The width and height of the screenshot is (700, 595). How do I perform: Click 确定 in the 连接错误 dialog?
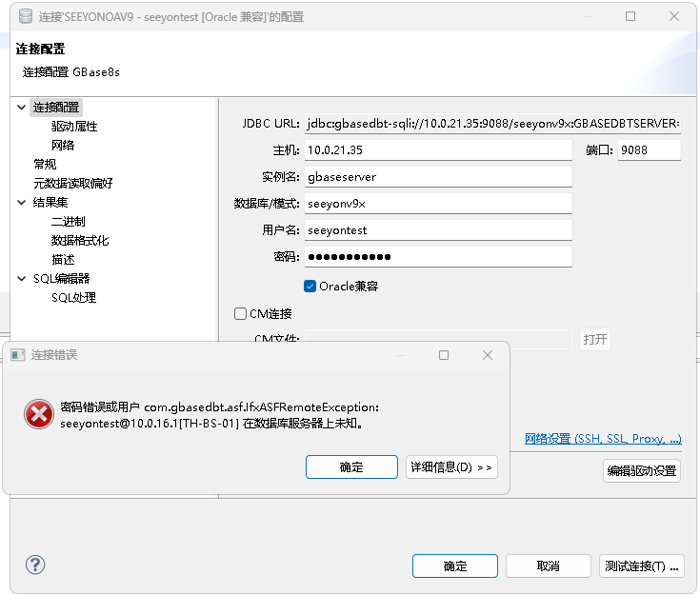coord(351,466)
